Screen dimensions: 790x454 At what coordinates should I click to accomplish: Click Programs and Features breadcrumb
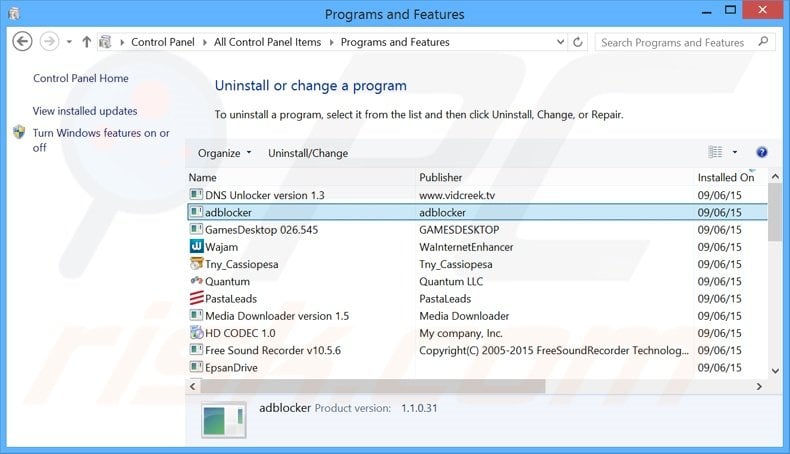click(395, 42)
